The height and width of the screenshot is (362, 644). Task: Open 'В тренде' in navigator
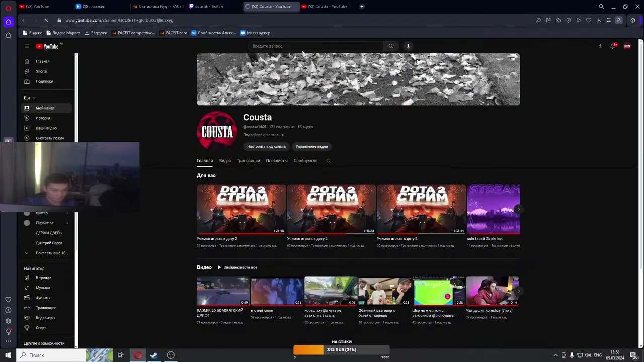(x=47, y=278)
